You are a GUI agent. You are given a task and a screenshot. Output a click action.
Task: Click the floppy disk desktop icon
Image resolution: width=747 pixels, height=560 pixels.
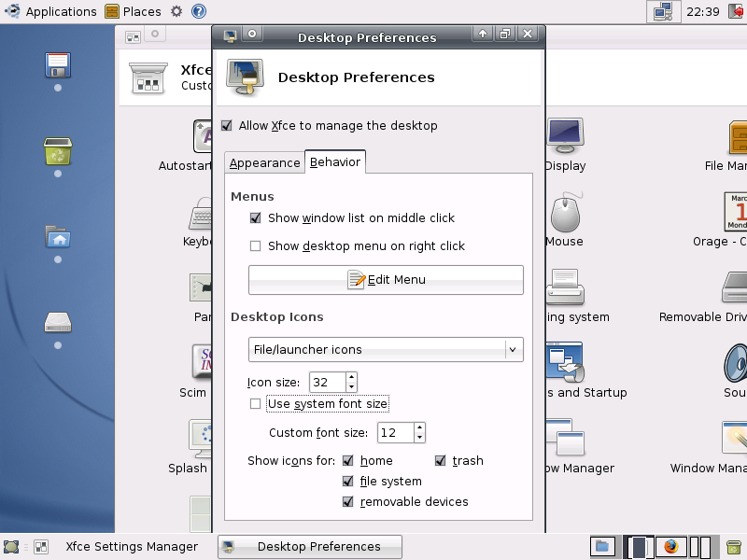(58, 65)
